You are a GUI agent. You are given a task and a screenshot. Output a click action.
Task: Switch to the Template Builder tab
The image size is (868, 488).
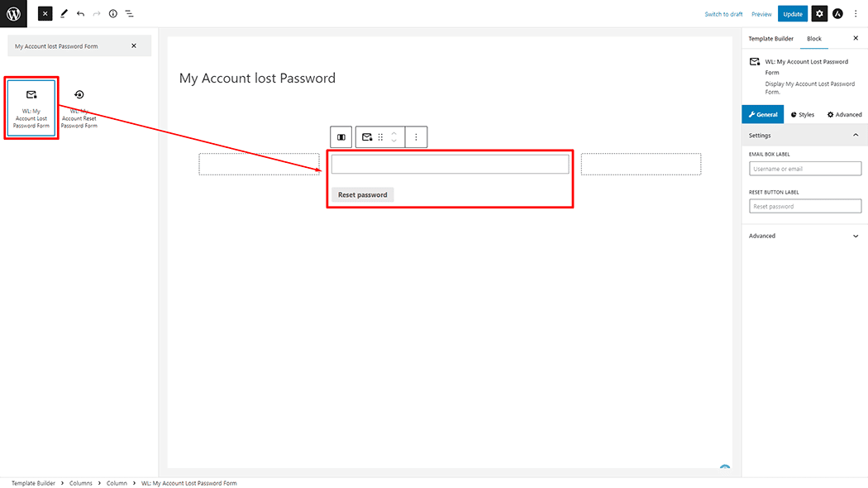[770, 39]
